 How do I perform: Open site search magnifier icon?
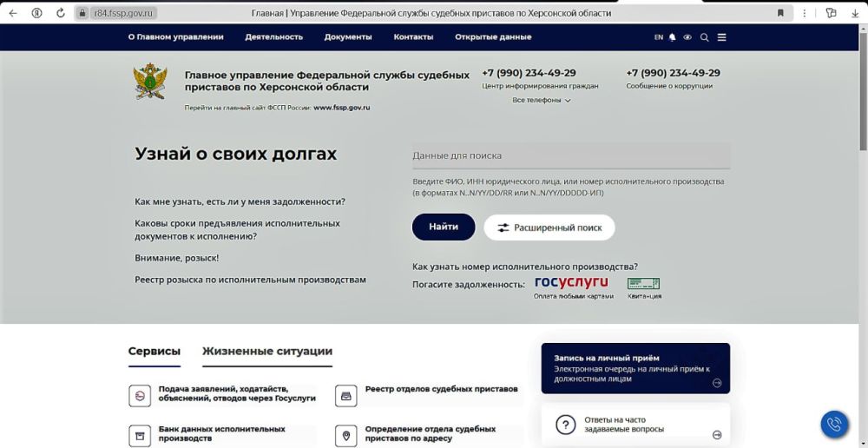point(704,37)
